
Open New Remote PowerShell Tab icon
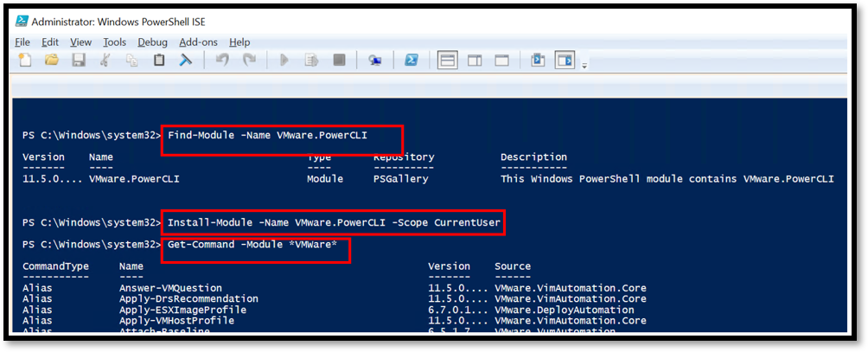click(x=374, y=60)
